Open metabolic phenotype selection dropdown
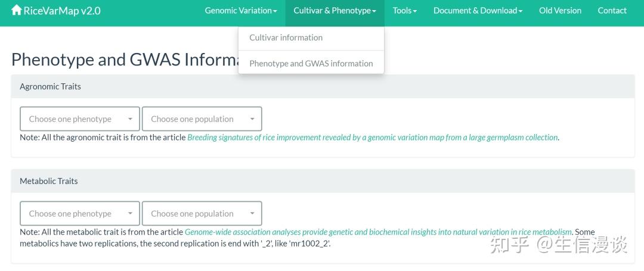Viewport: 644px width, 271px height. point(80,214)
